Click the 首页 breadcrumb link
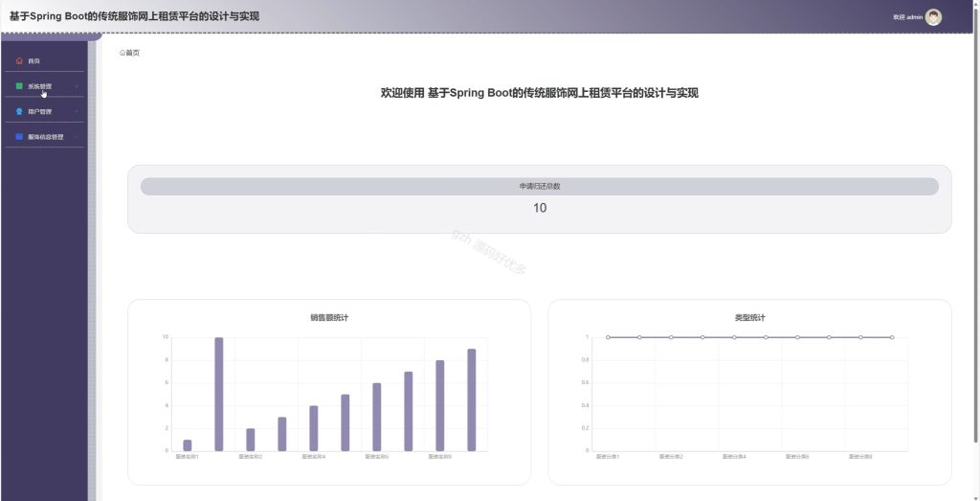 tap(132, 53)
